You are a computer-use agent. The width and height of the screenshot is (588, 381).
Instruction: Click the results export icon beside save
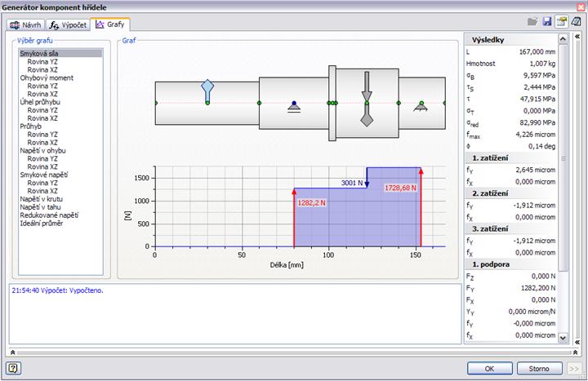click(562, 22)
